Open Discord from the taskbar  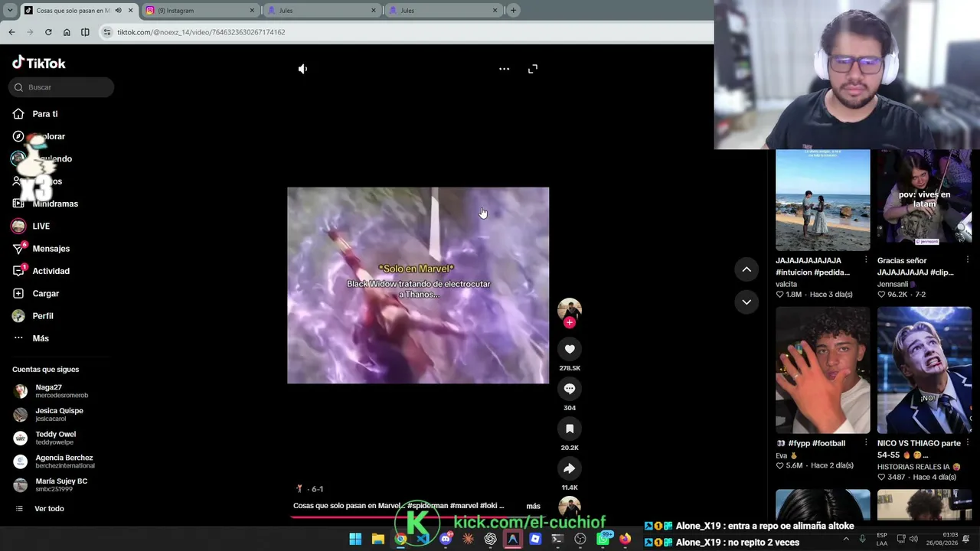[446, 539]
